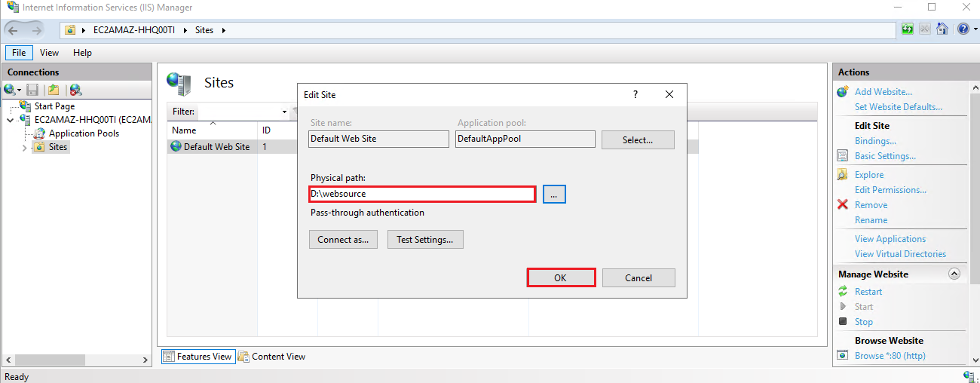
Task: Open the Filter dropdown arrow
Action: [284, 112]
